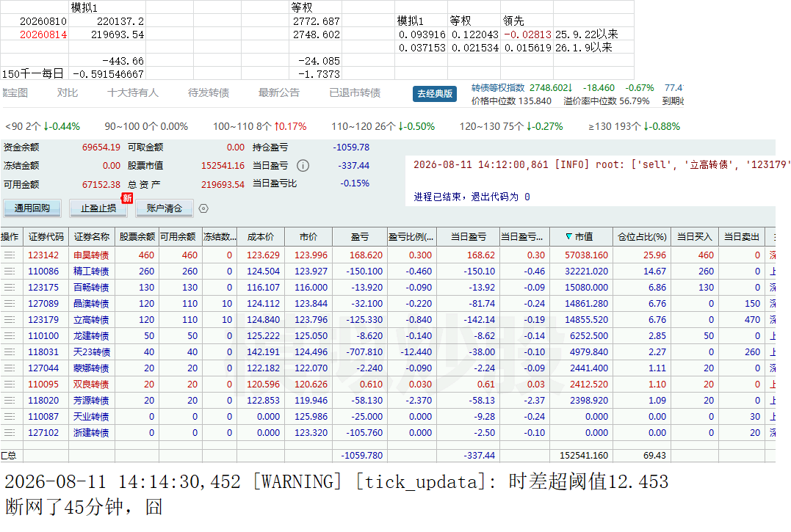
Task: Click security code 123142
Action: coord(43,255)
